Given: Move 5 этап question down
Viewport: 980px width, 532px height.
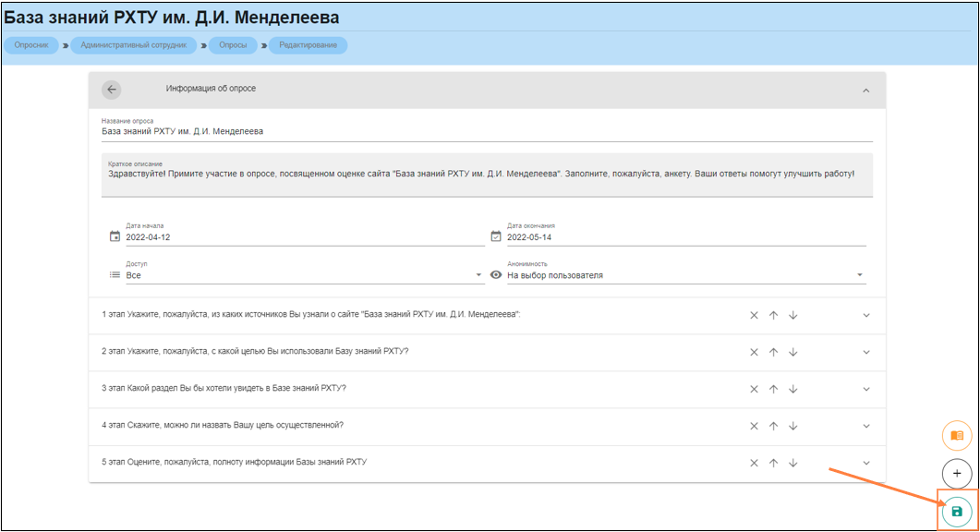Looking at the screenshot, I should (793, 463).
